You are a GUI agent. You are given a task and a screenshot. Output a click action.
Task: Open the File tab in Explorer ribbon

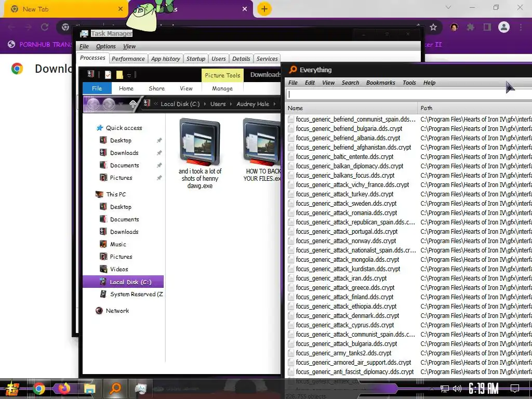[97, 88]
